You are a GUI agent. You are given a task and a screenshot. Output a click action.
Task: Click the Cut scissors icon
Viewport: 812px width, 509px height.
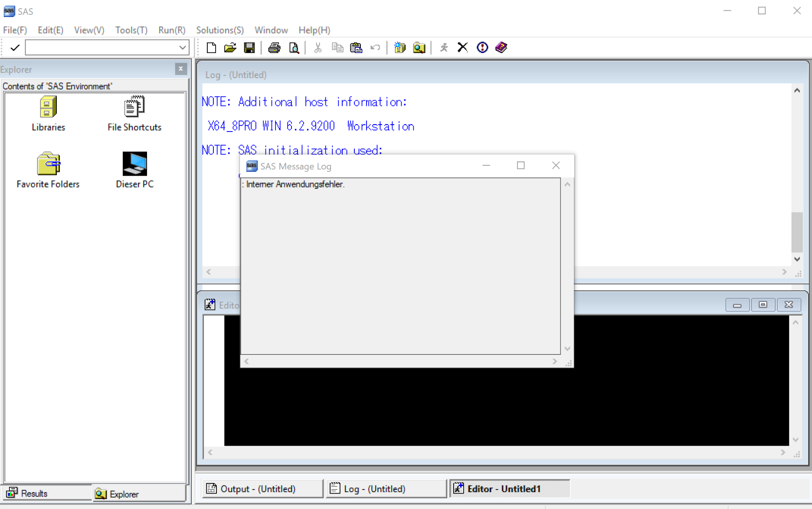(318, 48)
